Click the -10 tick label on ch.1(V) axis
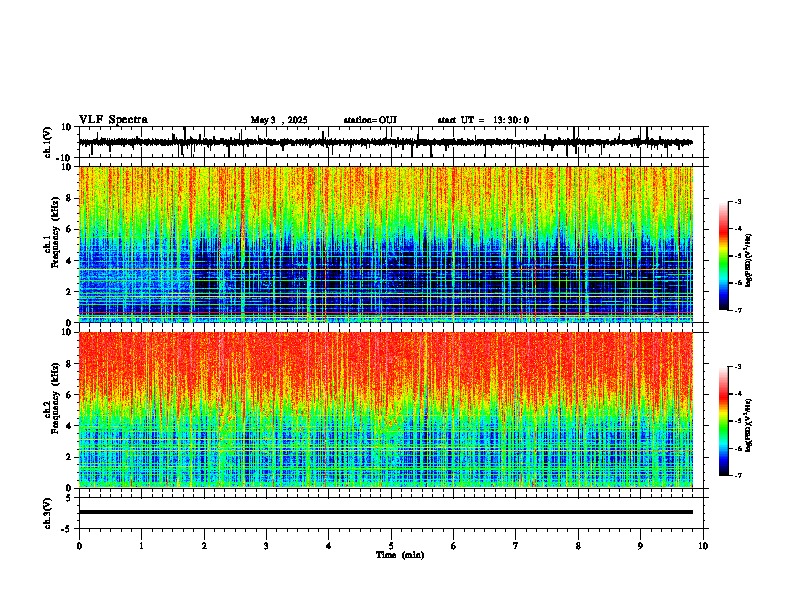Screen dimensions: 792x612 click(x=64, y=158)
